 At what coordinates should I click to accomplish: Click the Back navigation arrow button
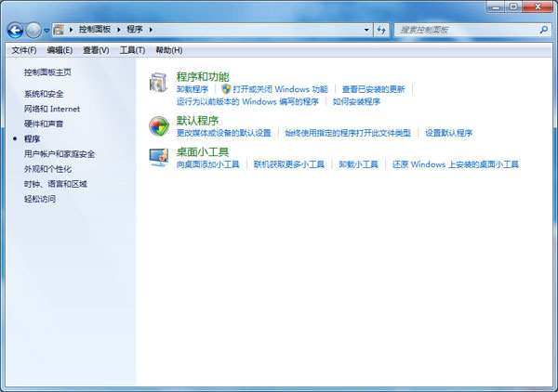(15, 31)
